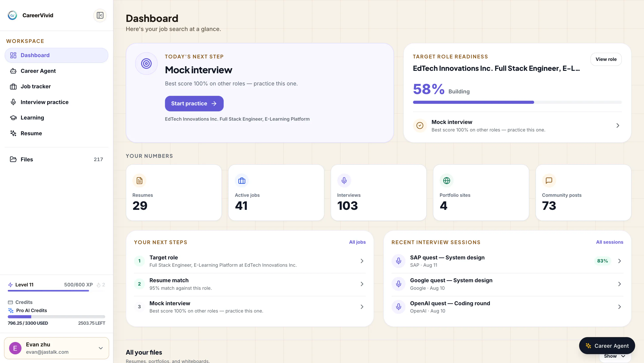Open Resume match step chevron

coord(362,284)
